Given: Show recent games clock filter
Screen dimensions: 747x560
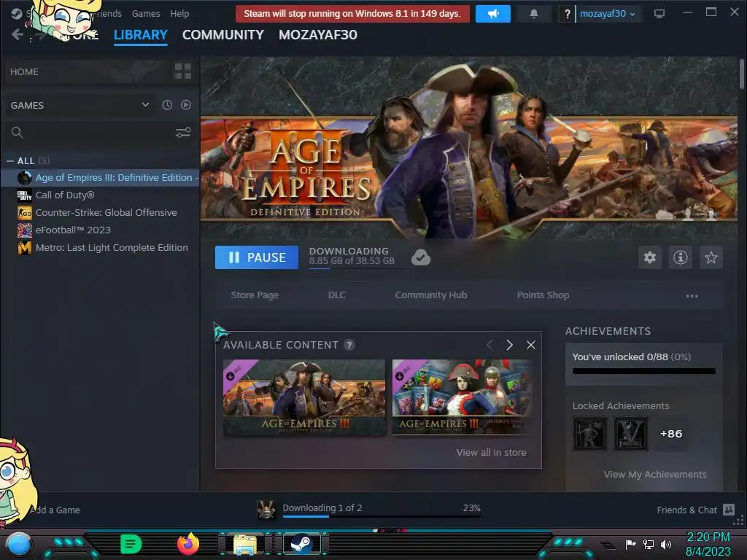Looking at the screenshot, I should coord(167,105).
